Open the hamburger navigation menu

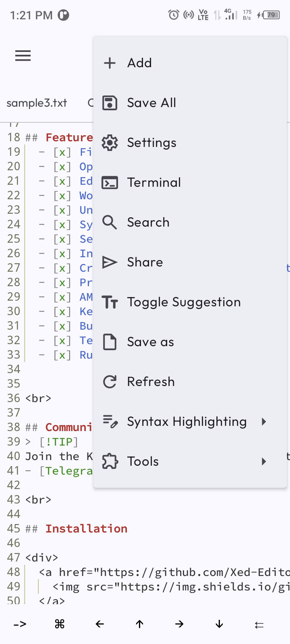[23, 56]
